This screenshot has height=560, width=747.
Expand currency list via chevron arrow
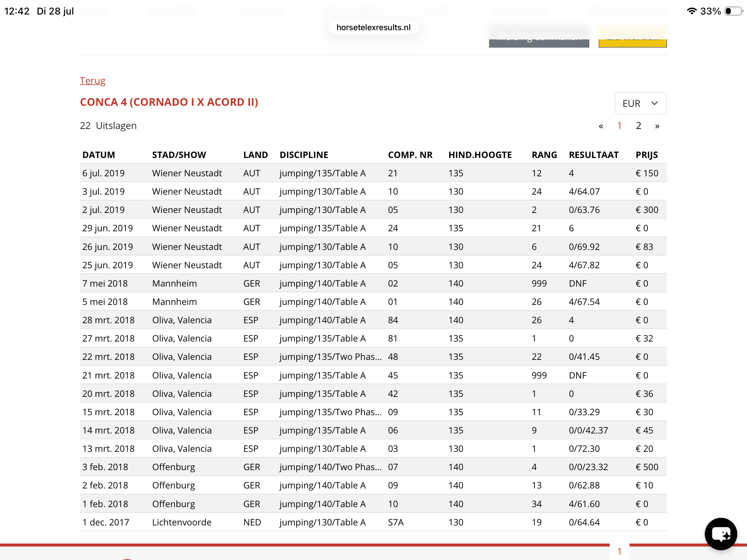point(654,103)
